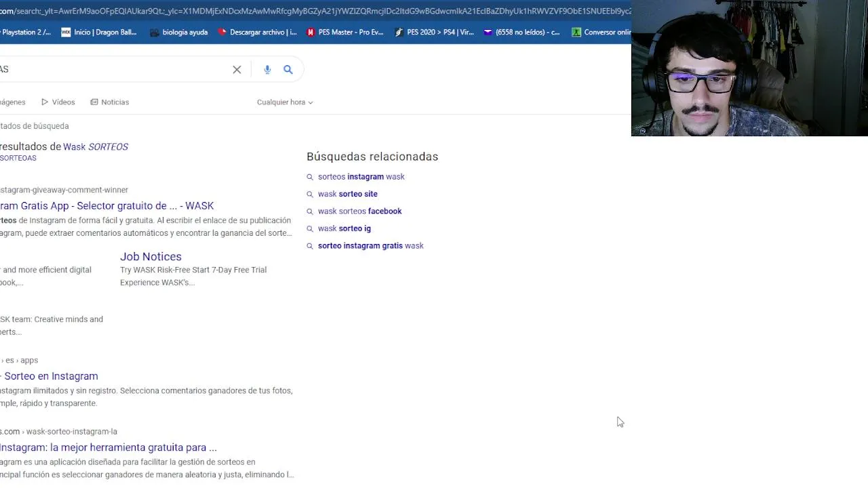868x488 pixels.
Task: Open the Inicio | Dragon Ball bookmark
Action: coord(99,32)
